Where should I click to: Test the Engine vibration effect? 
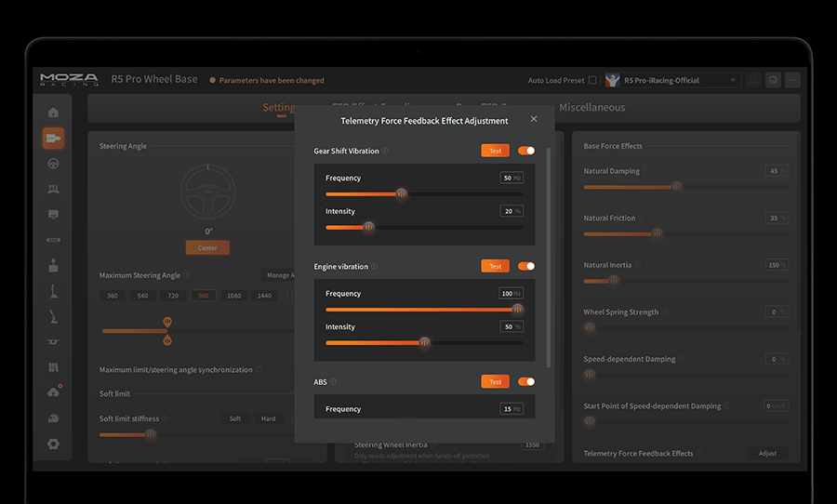[x=496, y=266]
